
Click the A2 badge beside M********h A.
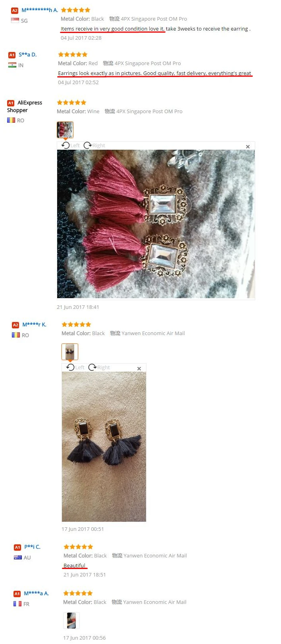[15, 11]
